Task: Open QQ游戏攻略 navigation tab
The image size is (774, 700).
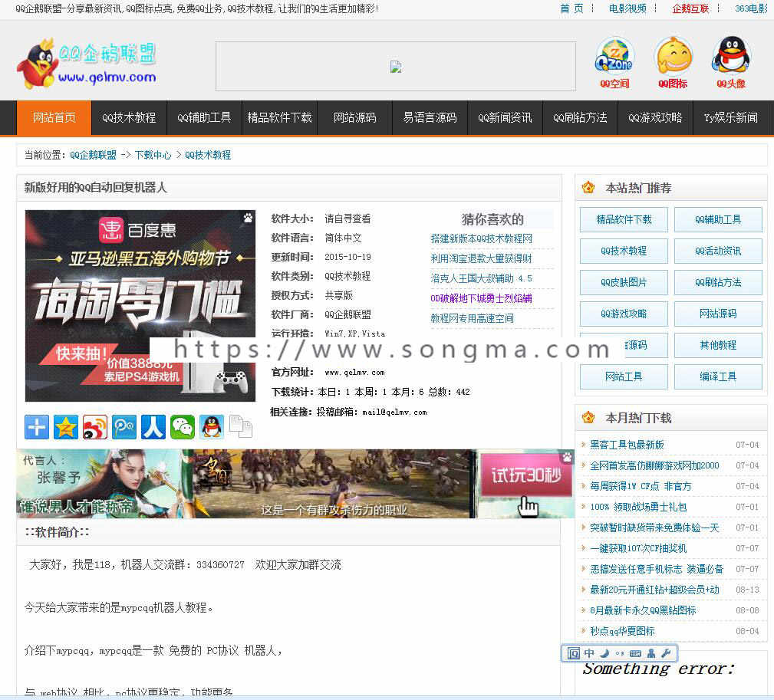Action: pyautogui.click(x=655, y=117)
